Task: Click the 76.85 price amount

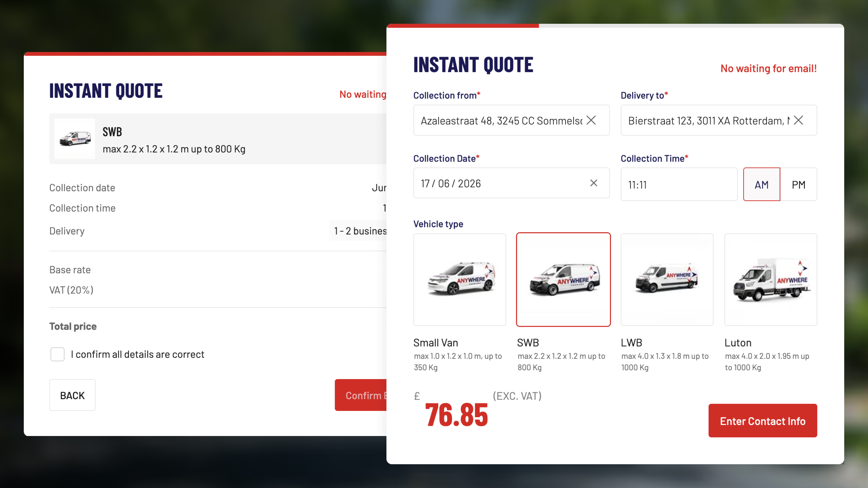Action: (456, 415)
